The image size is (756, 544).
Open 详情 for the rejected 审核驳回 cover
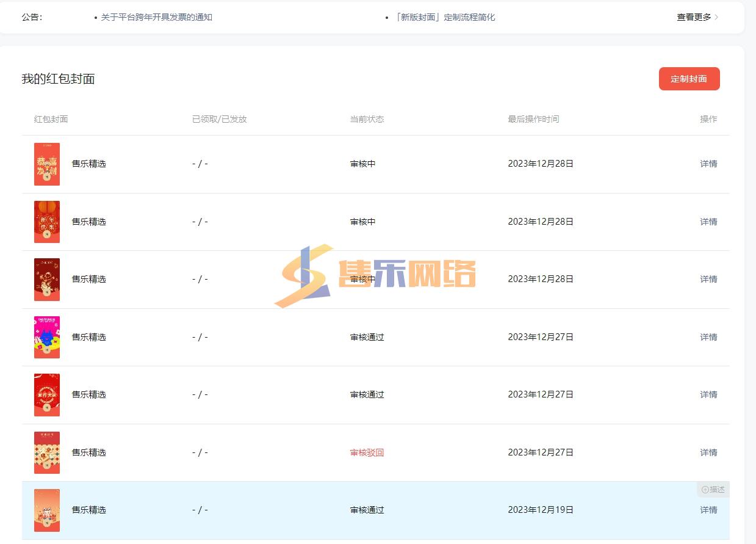708,452
